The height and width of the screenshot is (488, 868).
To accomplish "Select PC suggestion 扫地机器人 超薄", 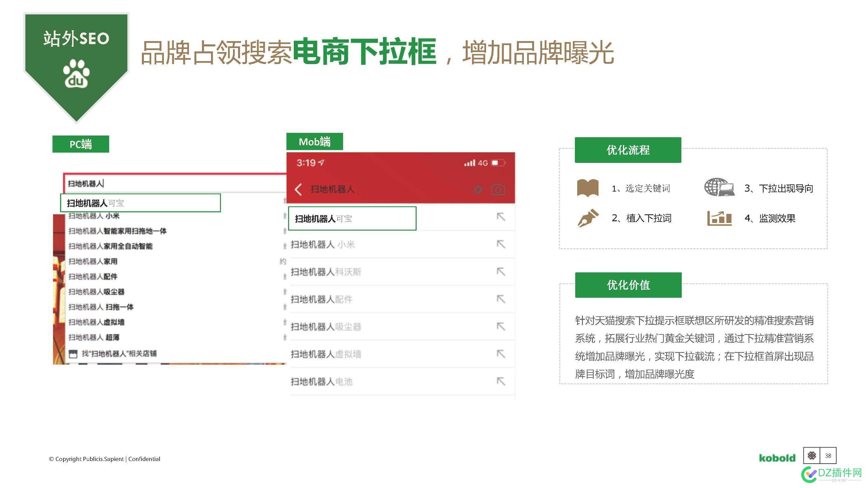I will click(94, 337).
